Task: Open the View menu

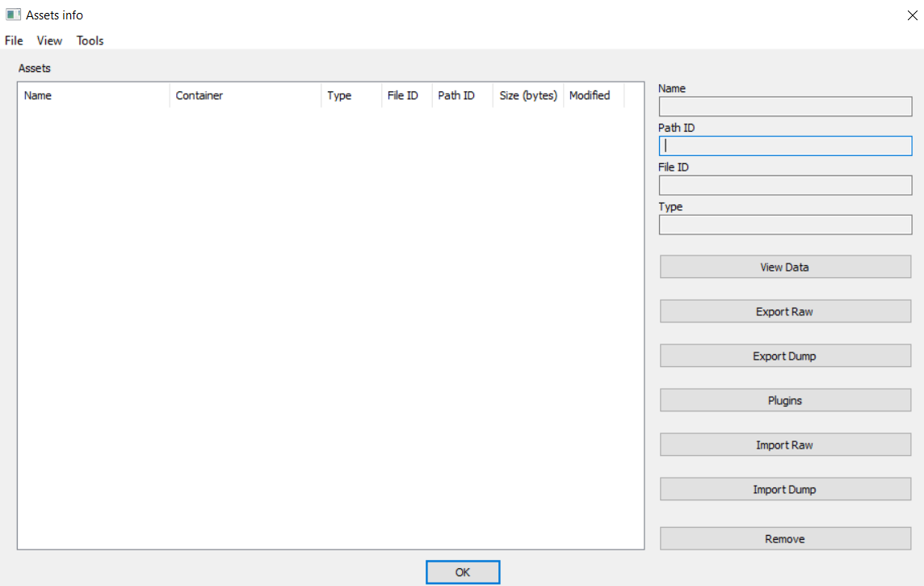Action: 49,40
